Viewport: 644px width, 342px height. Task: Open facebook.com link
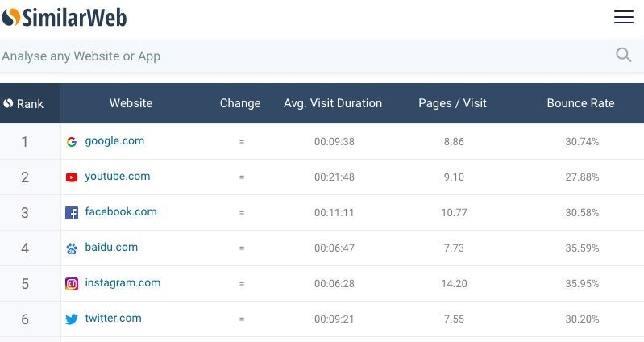click(121, 211)
